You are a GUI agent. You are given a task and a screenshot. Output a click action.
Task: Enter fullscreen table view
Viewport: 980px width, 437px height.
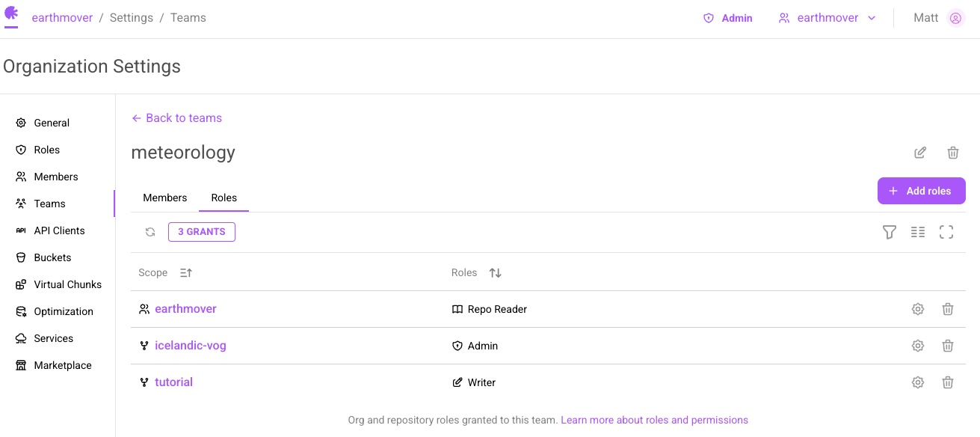946,232
